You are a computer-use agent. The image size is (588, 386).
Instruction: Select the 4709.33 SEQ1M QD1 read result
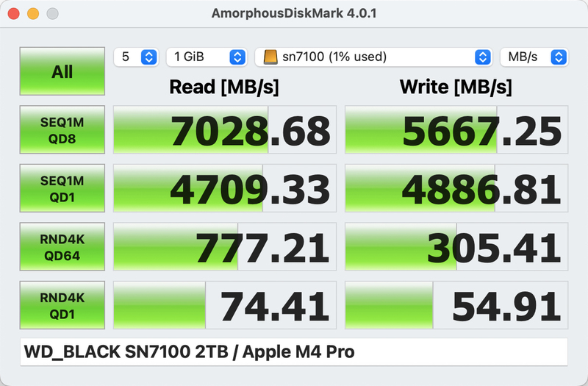pyautogui.click(x=225, y=188)
